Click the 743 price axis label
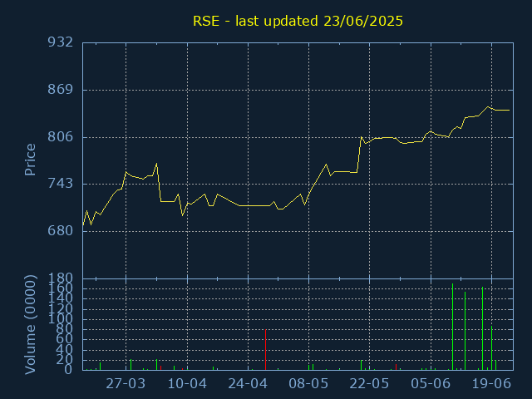Viewport: 532px width, 399px height. (61, 184)
